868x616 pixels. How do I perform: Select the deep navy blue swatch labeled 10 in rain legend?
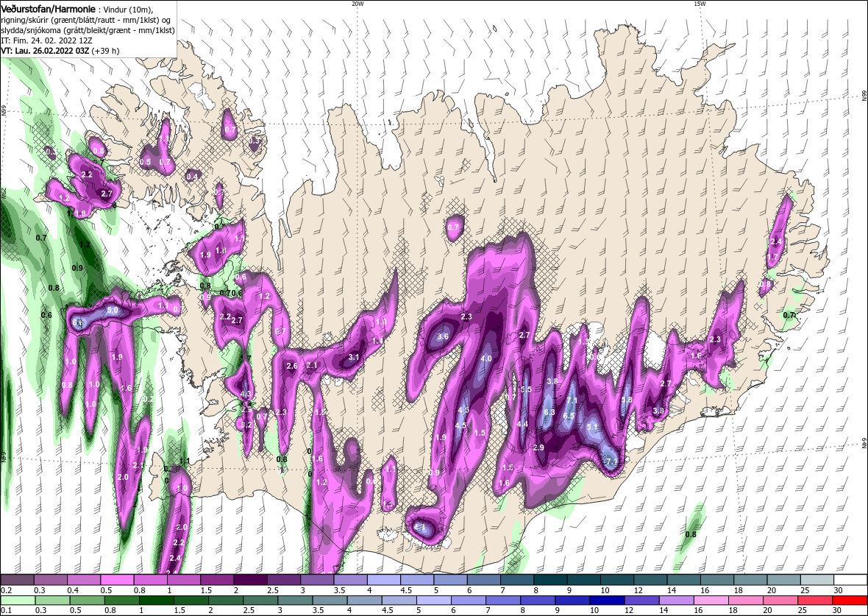click(608, 601)
